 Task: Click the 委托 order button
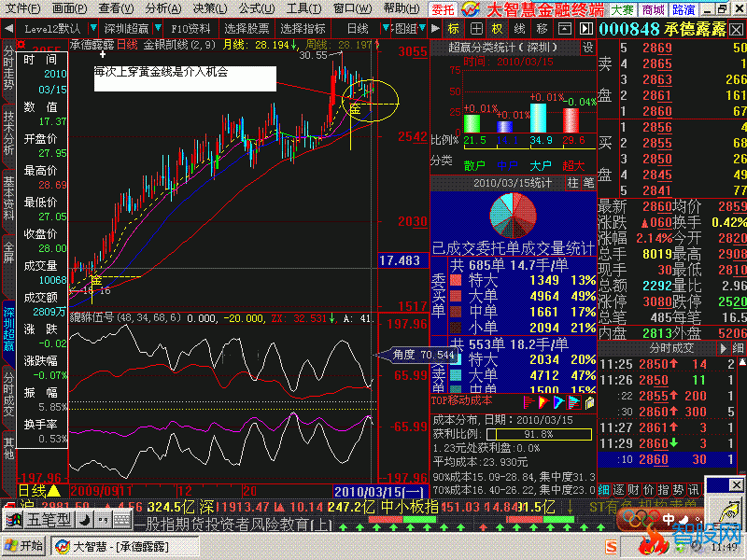tap(443, 9)
